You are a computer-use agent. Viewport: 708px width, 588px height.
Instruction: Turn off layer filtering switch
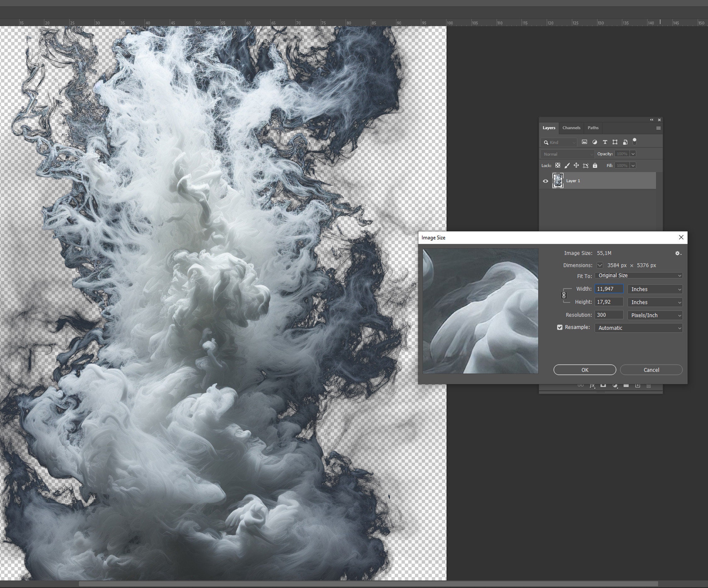point(635,142)
